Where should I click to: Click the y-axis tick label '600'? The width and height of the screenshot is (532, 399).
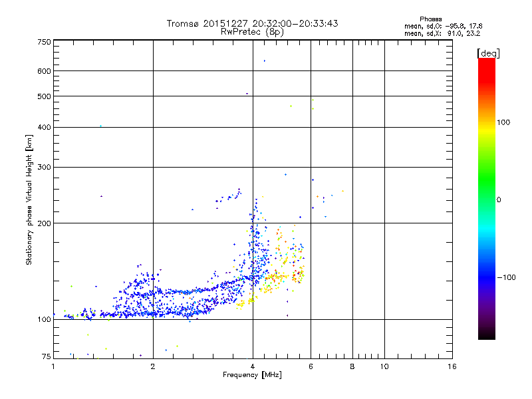click(x=44, y=71)
